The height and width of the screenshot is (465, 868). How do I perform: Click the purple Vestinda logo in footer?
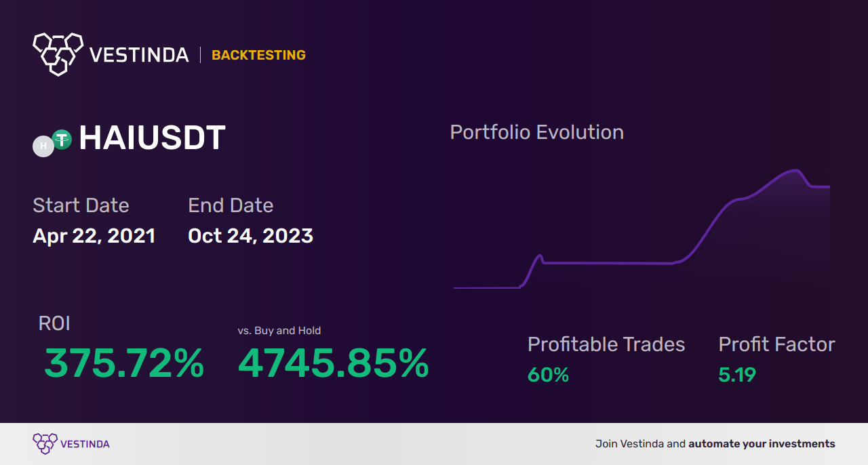[x=45, y=444]
